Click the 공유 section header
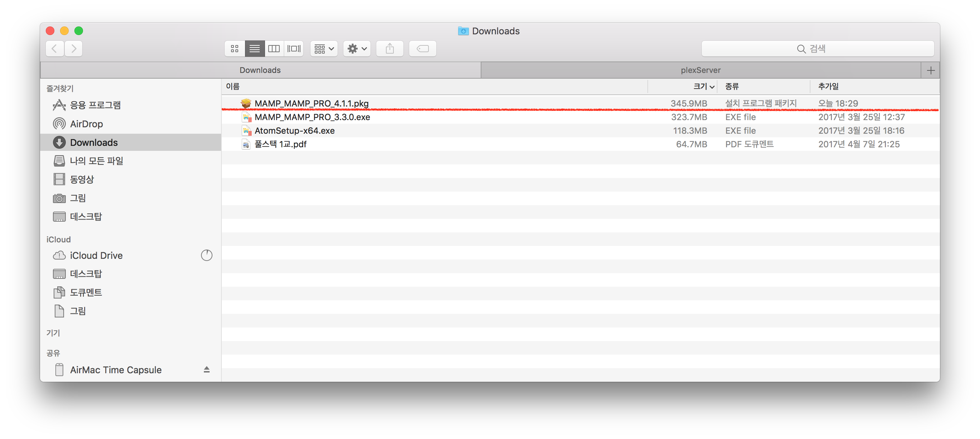Viewport: 980px width, 439px height. pyautogui.click(x=53, y=353)
